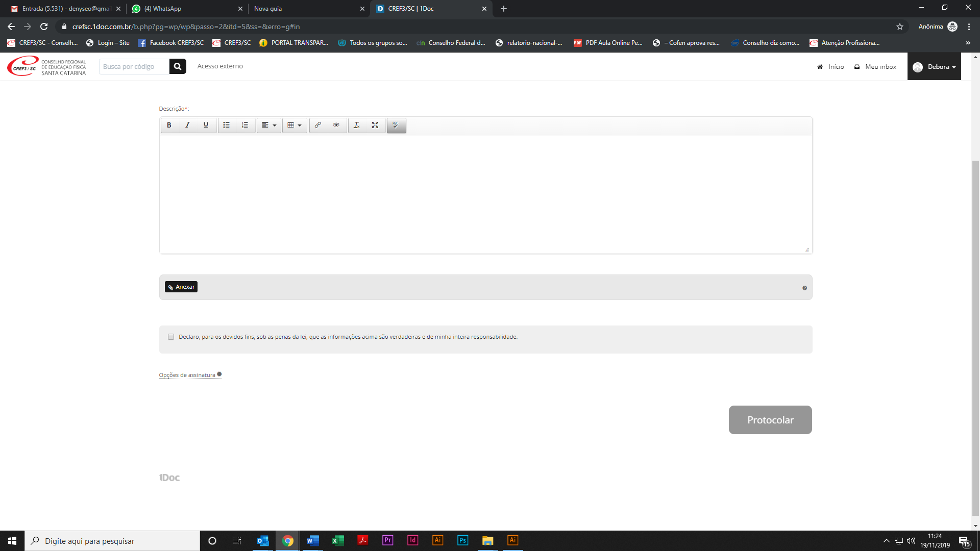Insert numbered list in description

[x=245, y=125]
